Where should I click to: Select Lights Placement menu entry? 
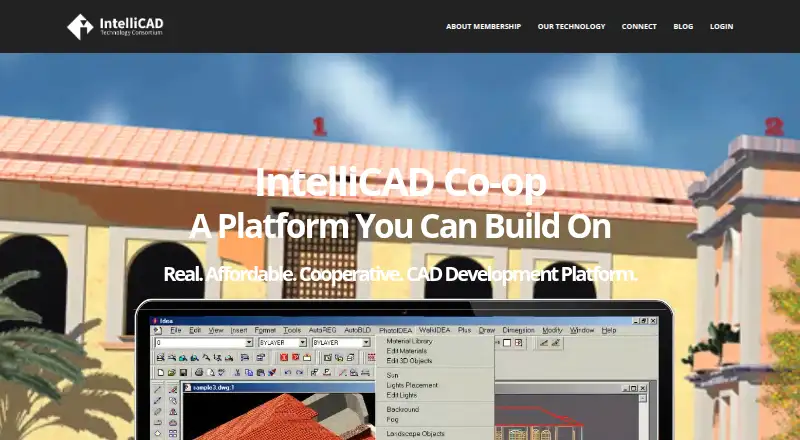point(412,385)
